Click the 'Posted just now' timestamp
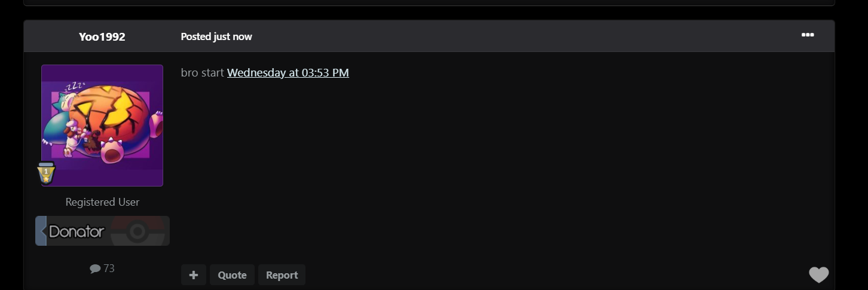Screen dimensions: 868x290 point(216,36)
